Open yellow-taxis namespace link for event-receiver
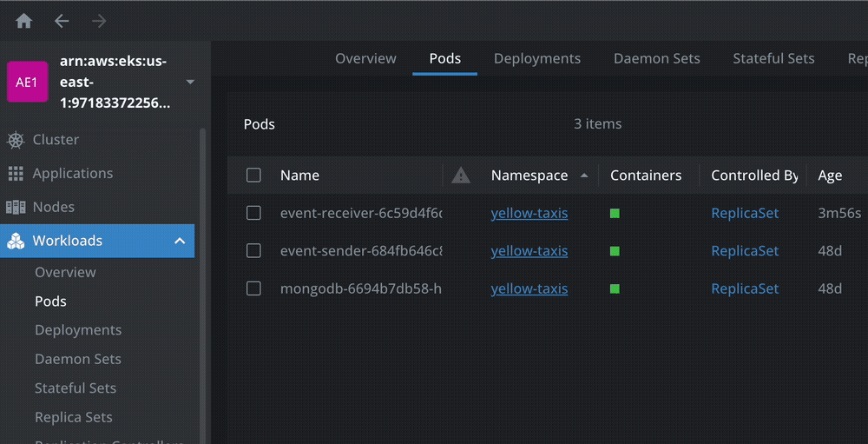The image size is (868, 444). pos(529,214)
